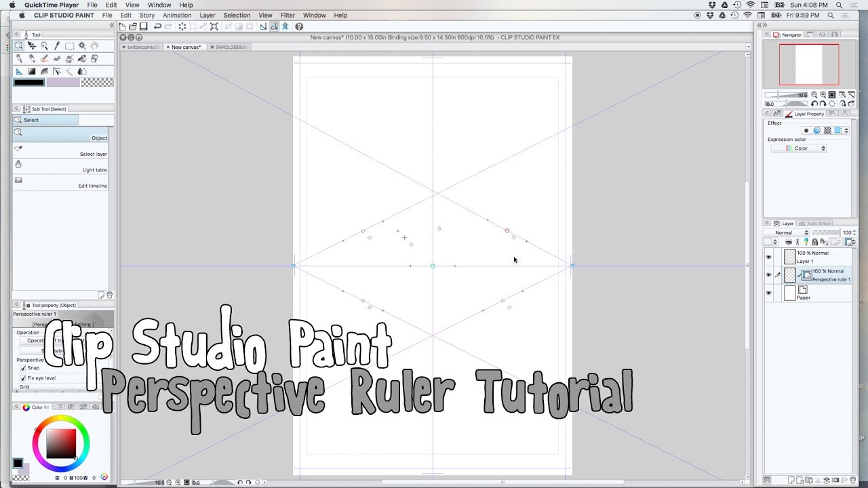Open the Filter menu
Image resolution: width=868 pixels, height=488 pixels.
click(288, 15)
